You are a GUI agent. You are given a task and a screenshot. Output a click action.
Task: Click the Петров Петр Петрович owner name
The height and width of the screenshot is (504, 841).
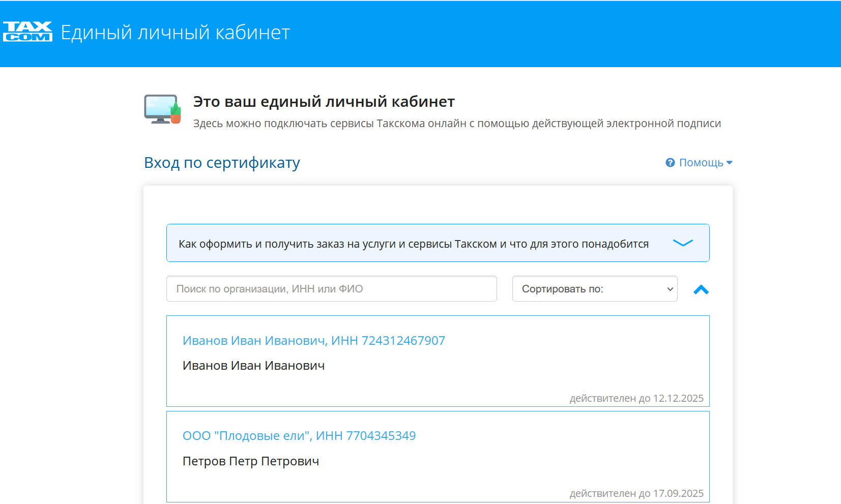pos(250,461)
